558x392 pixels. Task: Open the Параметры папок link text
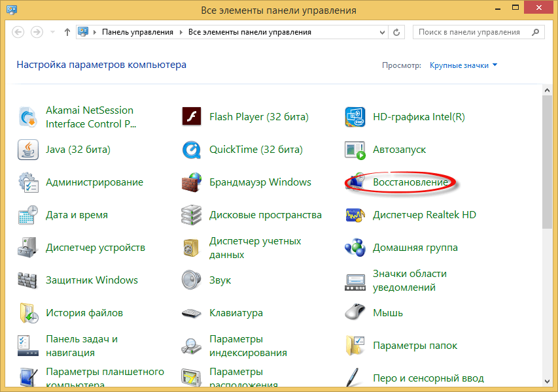(x=415, y=346)
